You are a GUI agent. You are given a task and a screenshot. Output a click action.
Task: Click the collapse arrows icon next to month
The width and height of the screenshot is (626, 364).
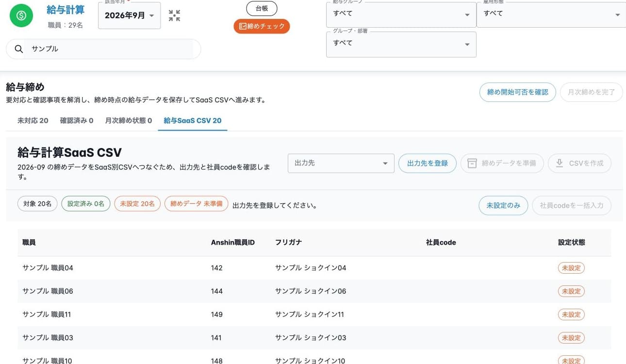tap(174, 16)
